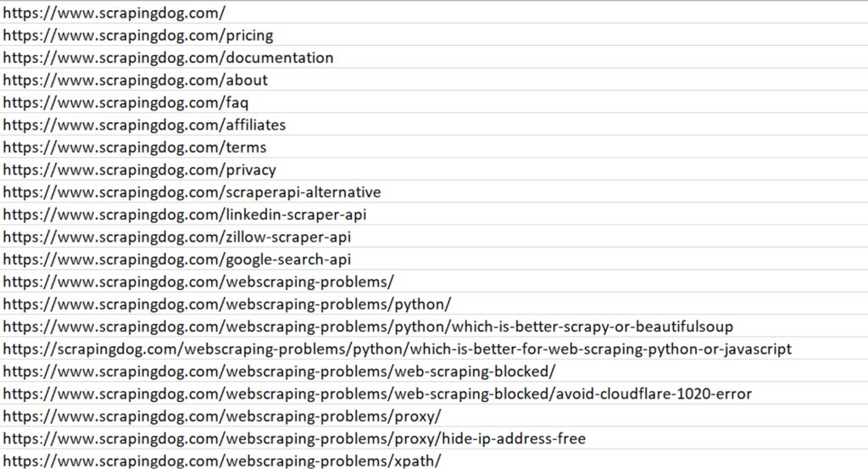Image resolution: width=868 pixels, height=469 pixels.
Task: Click the /web-scraping-blocked/ URL cell
Action: coord(280,371)
